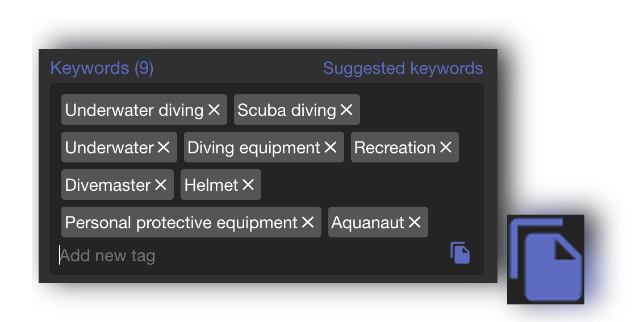The height and width of the screenshot is (322, 644).
Task: Remove the Scuba diving keyword
Action: point(346,110)
